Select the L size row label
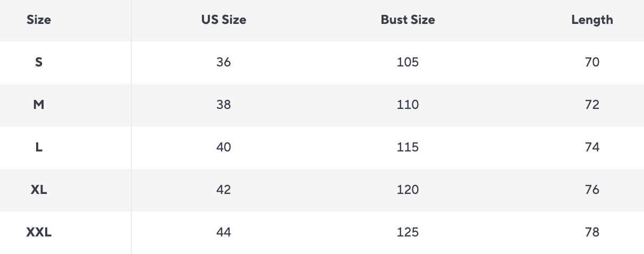644x254 pixels. [x=39, y=147]
